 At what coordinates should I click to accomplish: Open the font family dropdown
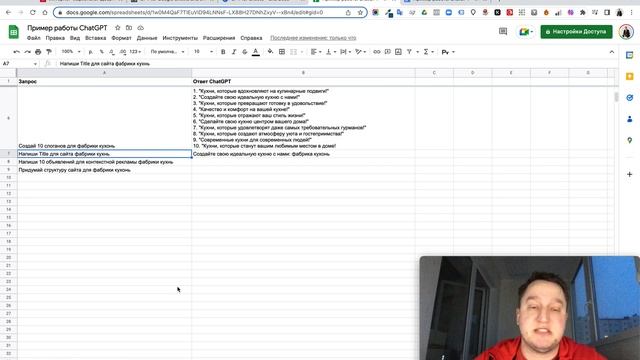(x=167, y=52)
